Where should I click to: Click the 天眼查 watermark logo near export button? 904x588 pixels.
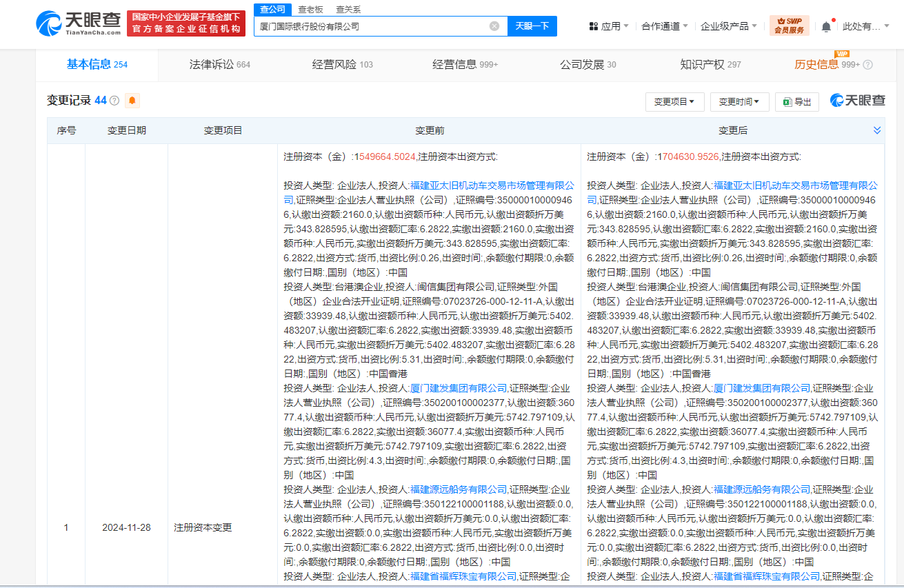pos(855,100)
